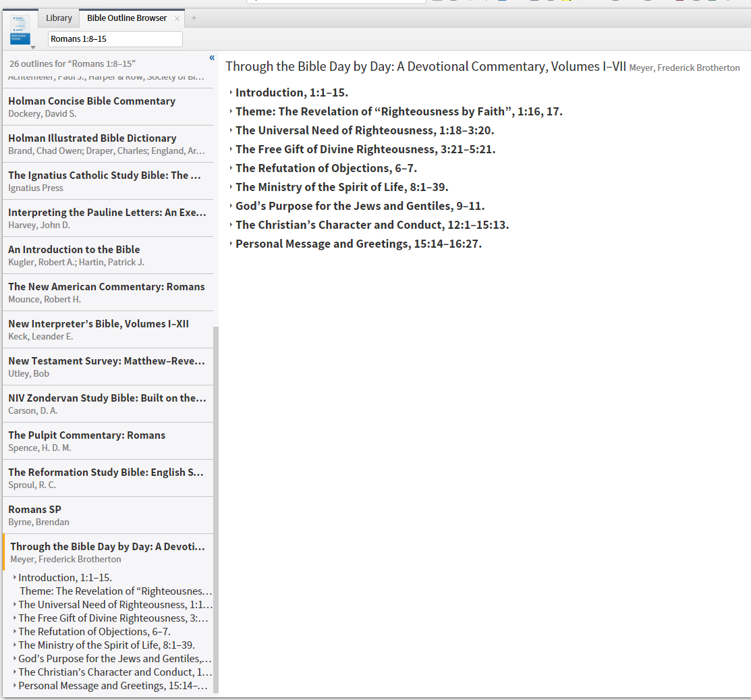Click main heading 'Introduction, 1:1–15.'

pos(291,92)
